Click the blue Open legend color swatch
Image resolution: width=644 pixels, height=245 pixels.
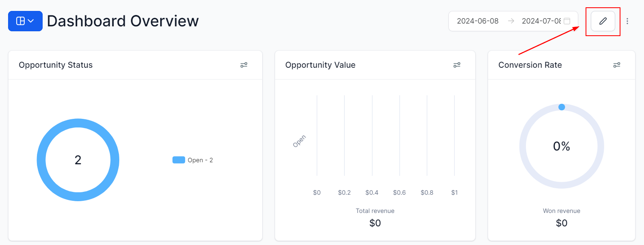pyautogui.click(x=179, y=160)
